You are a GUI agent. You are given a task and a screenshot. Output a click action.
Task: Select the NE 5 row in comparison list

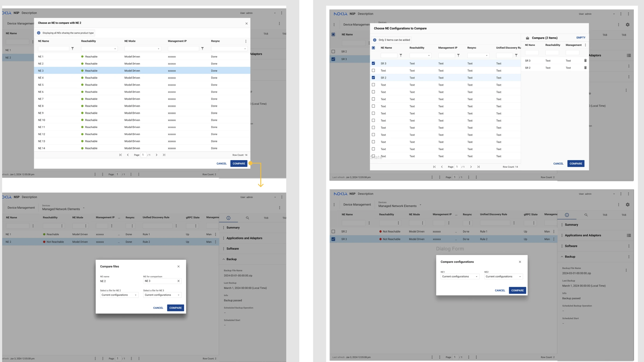142,85
